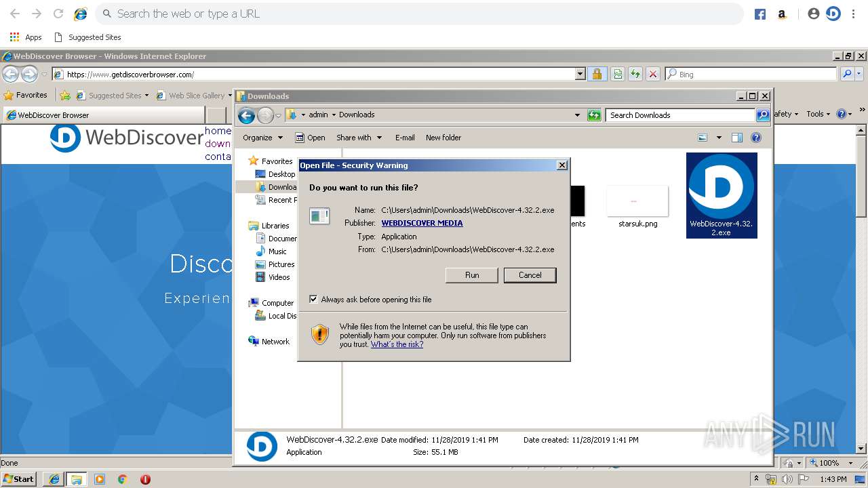
Task: Open the IE help dropdown icon
Action: point(844,114)
